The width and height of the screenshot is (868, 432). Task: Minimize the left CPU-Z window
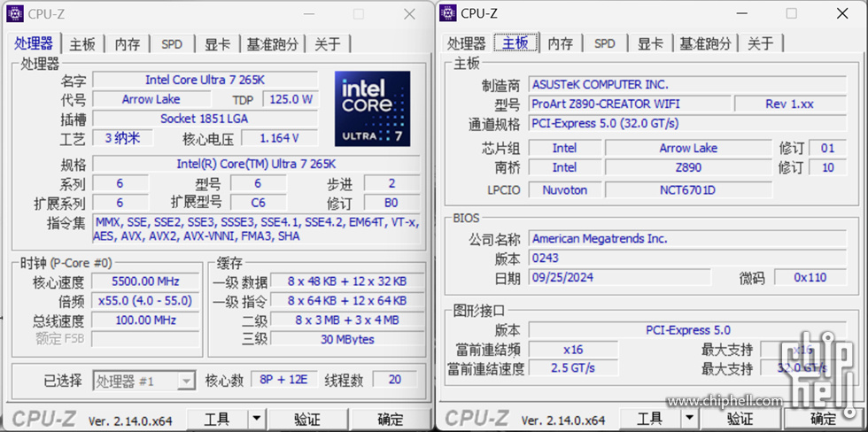point(308,14)
